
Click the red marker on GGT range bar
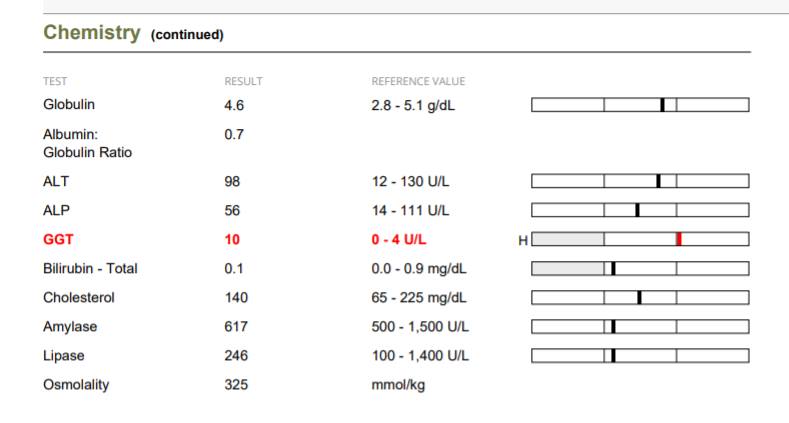coord(679,239)
